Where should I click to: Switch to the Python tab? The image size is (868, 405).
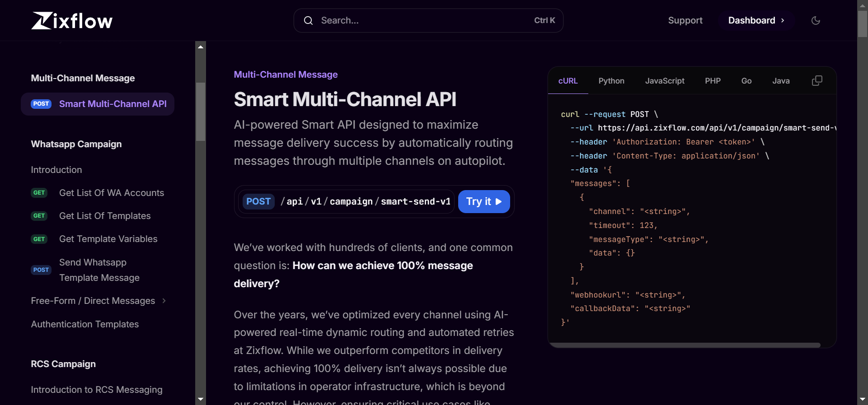pyautogui.click(x=611, y=81)
